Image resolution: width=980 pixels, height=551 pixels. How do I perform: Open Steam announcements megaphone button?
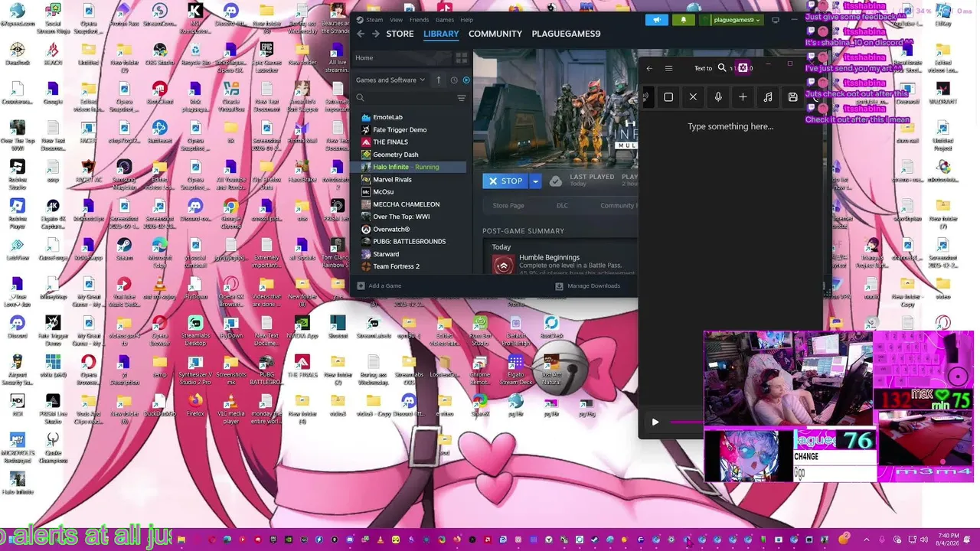coord(656,20)
